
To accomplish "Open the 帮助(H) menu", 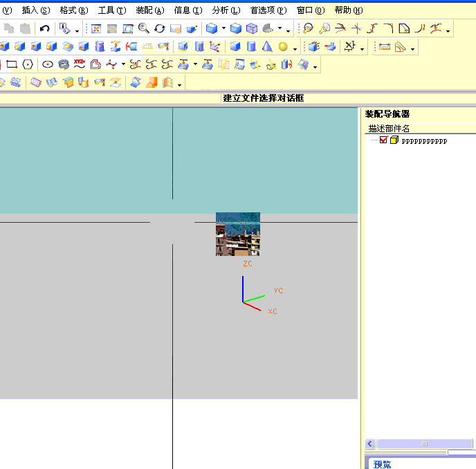I will coord(349,10).
